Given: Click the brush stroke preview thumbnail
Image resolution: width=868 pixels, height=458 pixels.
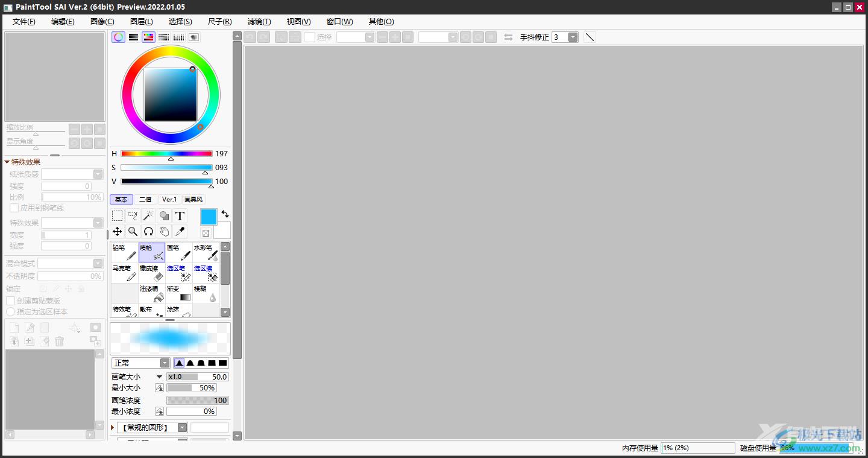Looking at the screenshot, I should (170, 338).
